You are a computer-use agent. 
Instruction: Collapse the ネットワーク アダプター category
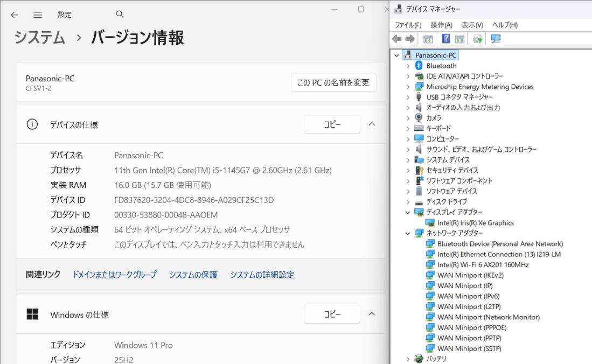pyautogui.click(x=408, y=233)
